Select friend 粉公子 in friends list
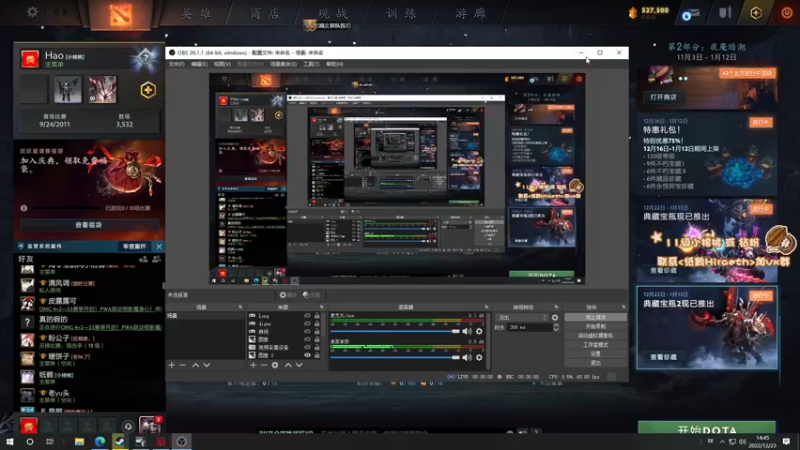 90,341
